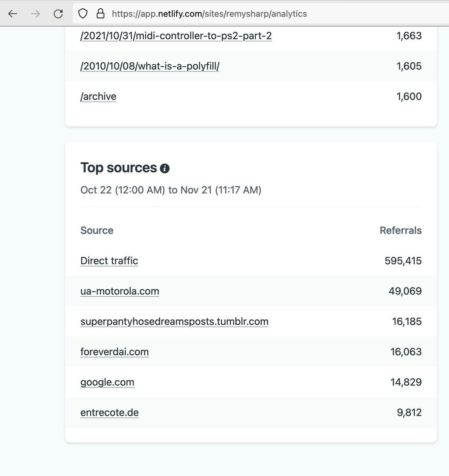Select the Direct traffic source
Viewport: 449px width, 476px height.
pyautogui.click(x=109, y=261)
